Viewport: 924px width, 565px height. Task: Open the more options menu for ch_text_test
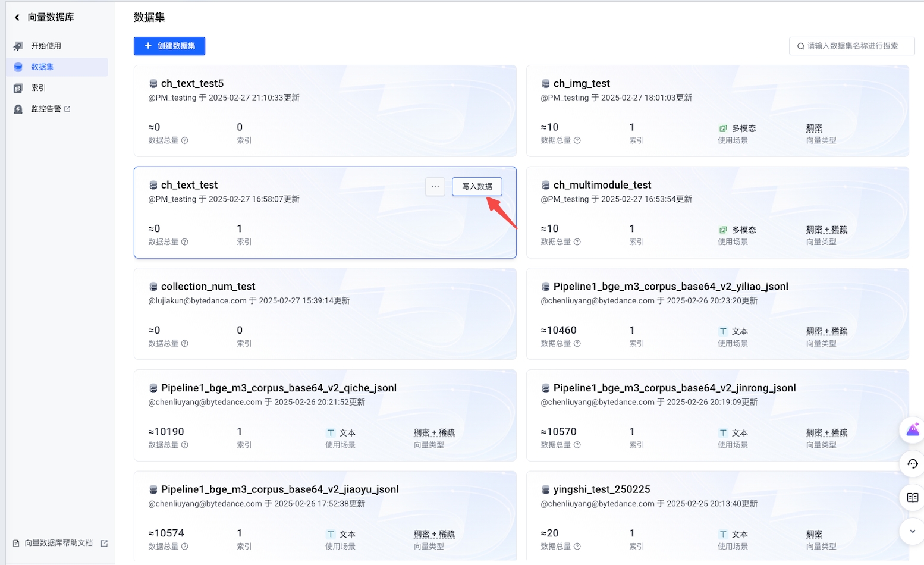coord(435,187)
